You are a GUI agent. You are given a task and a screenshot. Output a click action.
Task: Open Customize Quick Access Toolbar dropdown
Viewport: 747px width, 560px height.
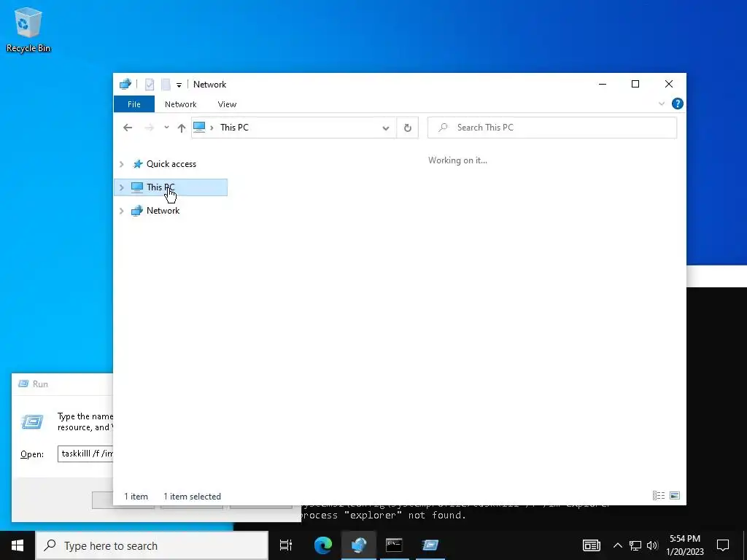179,85
